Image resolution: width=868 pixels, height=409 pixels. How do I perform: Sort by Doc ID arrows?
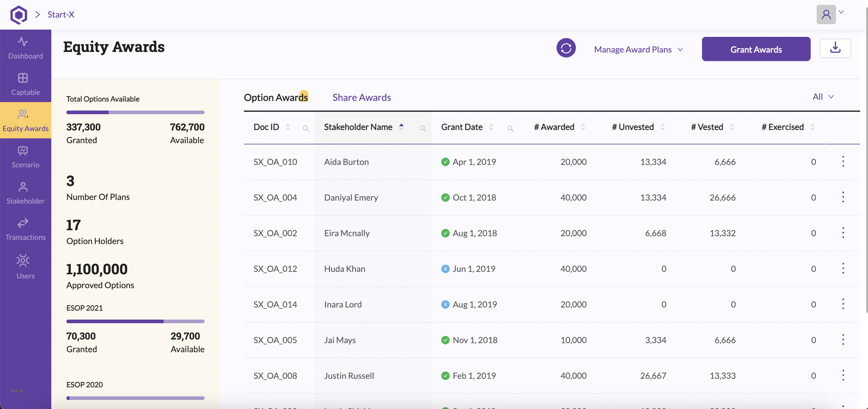pos(288,127)
